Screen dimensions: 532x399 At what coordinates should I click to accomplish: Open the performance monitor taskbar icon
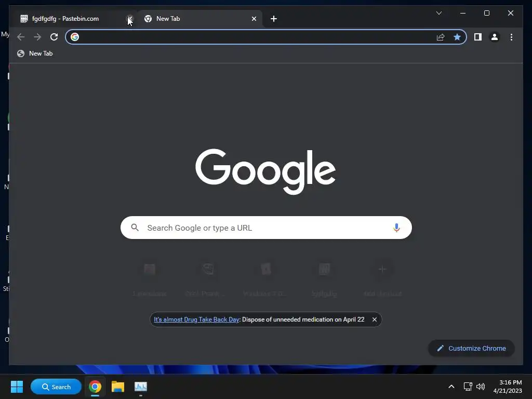pyautogui.click(x=140, y=387)
